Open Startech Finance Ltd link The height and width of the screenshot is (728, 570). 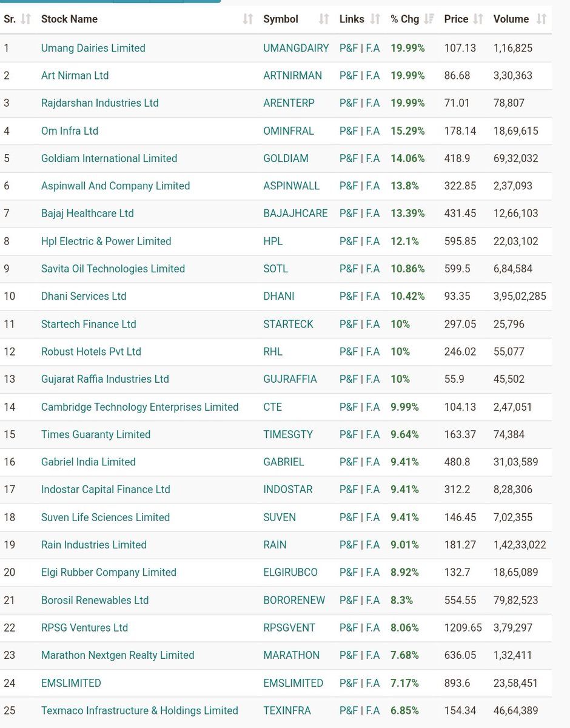[89, 324]
